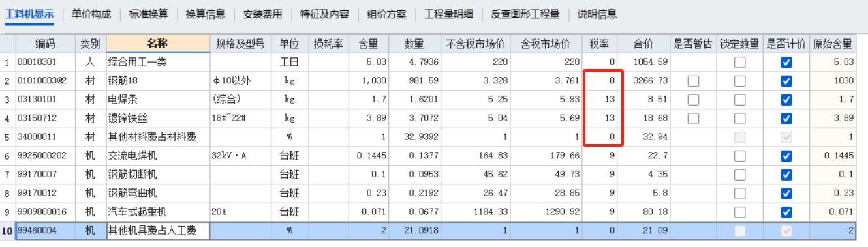Viewport: 868px width, 247px height.
Task: Select specification cell φ10以外
Action: (241, 81)
